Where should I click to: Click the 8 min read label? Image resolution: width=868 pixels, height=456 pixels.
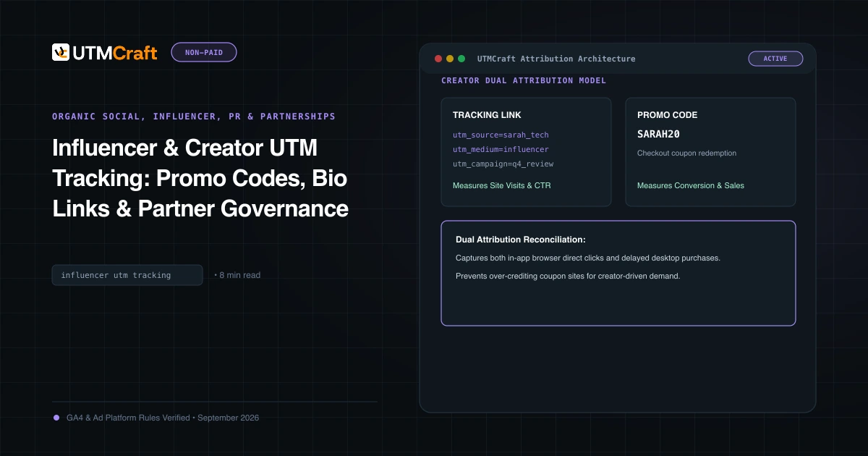(x=237, y=275)
